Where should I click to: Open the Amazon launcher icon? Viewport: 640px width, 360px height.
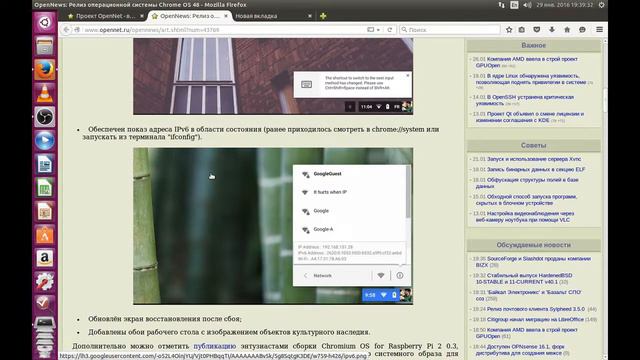[44, 258]
